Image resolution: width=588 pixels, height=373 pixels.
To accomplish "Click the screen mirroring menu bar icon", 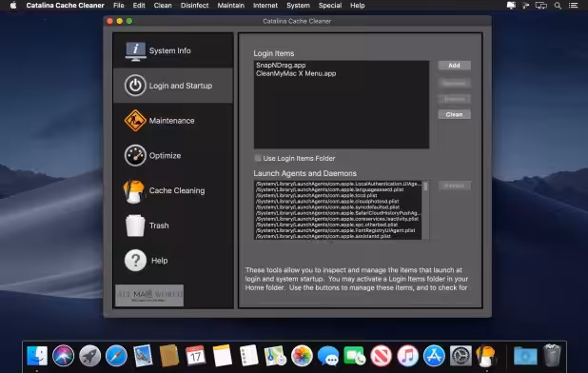I will point(540,6).
